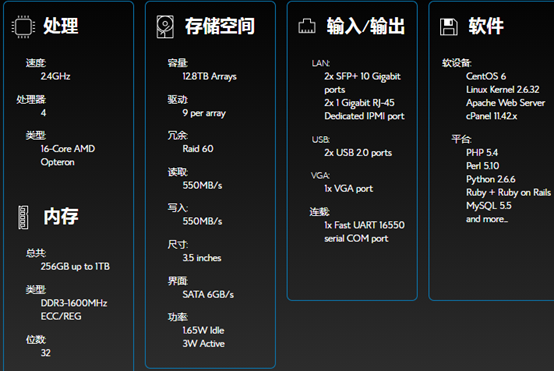Click the hard drive icon beside 存储空间
The image size is (554, 371).
[x=165, y=26]
